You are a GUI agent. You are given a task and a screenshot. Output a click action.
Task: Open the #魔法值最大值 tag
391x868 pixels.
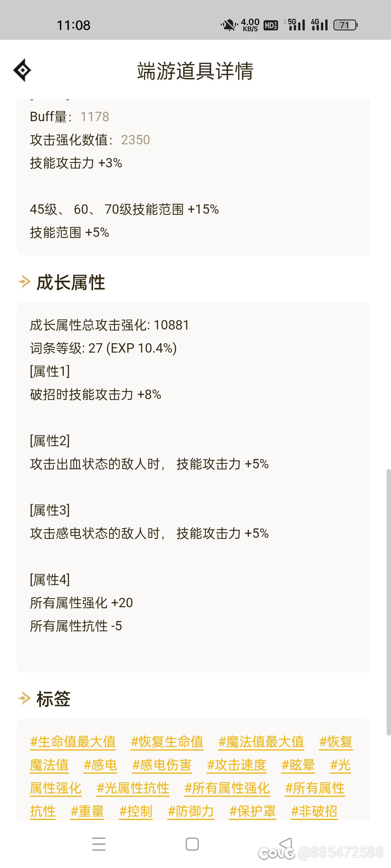pyautogui.click(x=261, y=742)
